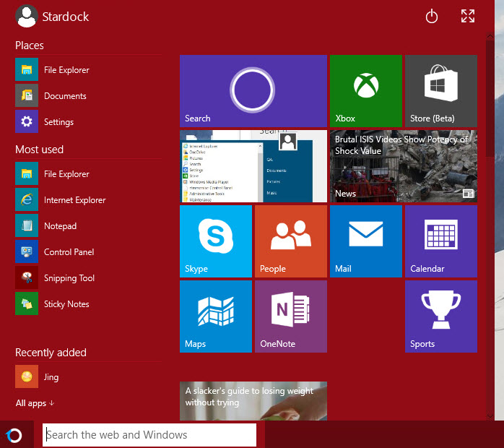This screenshot has width=504, height=448.
Task: Open the OneNote tile
Action: [x=291, y=316]
